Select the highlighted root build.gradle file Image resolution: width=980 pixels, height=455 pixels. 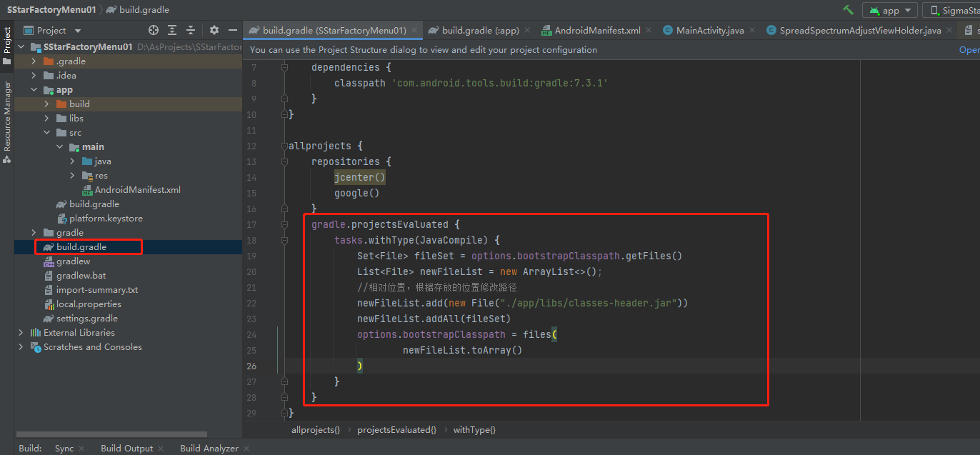(x=81, y=247)
